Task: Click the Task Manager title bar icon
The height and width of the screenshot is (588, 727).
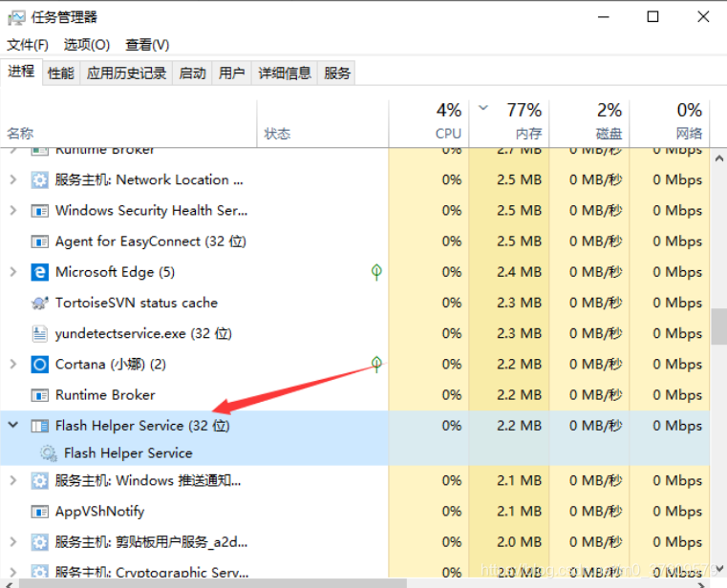Action: coord(16,17)
